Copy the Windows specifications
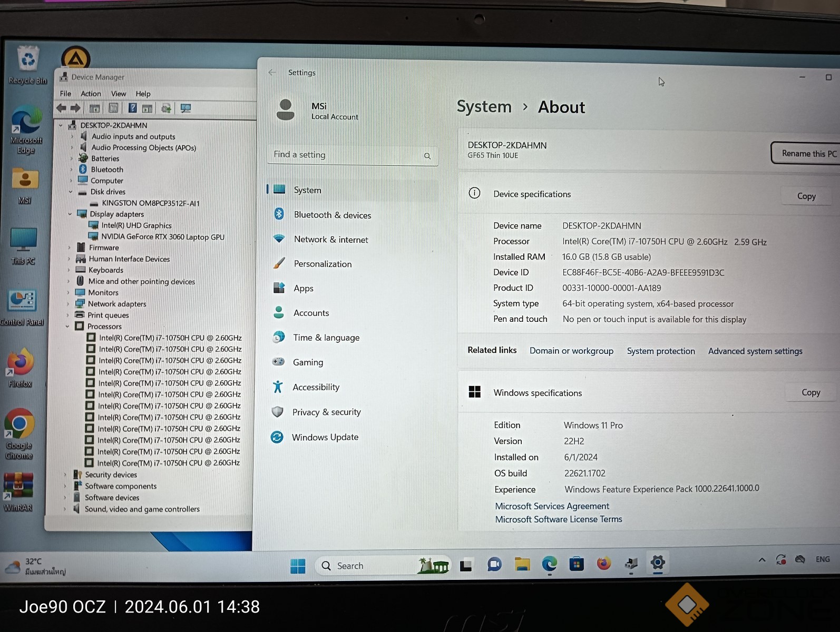 (x=810, y=392)
